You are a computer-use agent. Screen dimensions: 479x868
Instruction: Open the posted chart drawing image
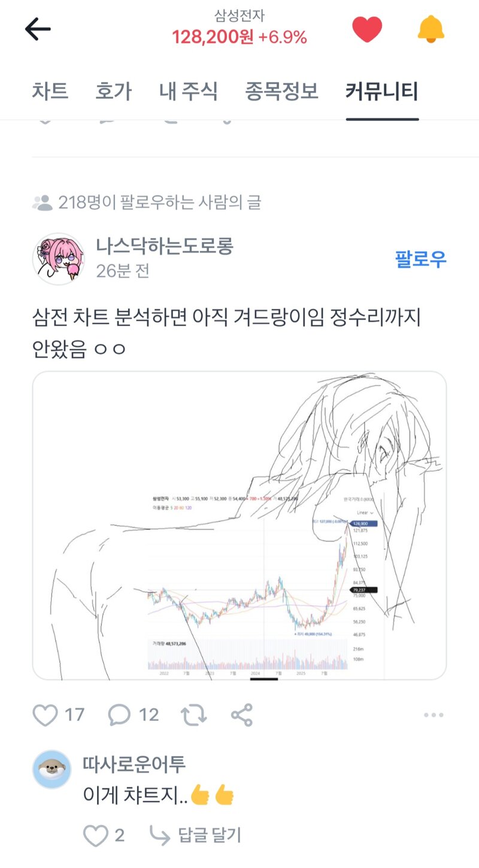pos(239,526)
